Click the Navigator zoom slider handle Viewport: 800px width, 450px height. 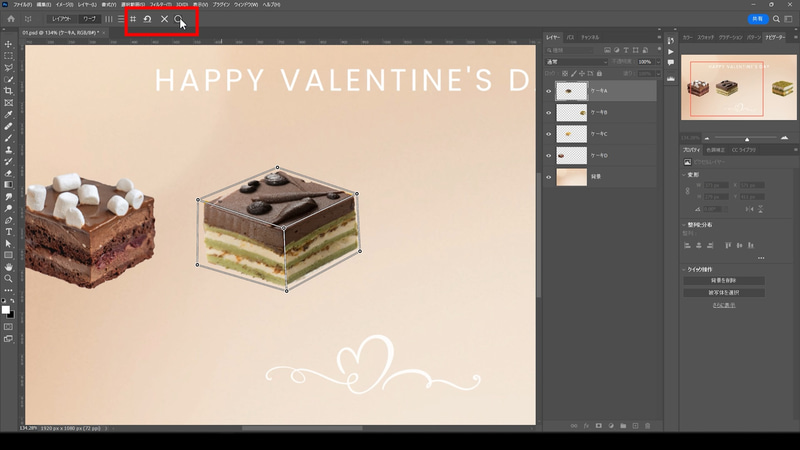tap(747, 138)
